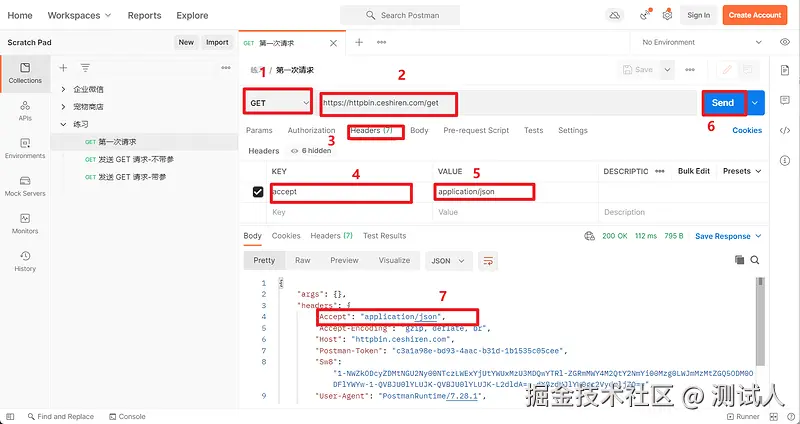Open the Send button dropdown arrow
The image size is (800, 424).
(755, 103)
